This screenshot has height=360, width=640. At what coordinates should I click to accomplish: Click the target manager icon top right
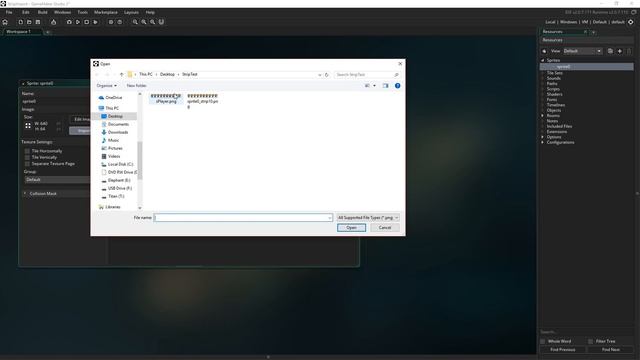tap(631, 22)
